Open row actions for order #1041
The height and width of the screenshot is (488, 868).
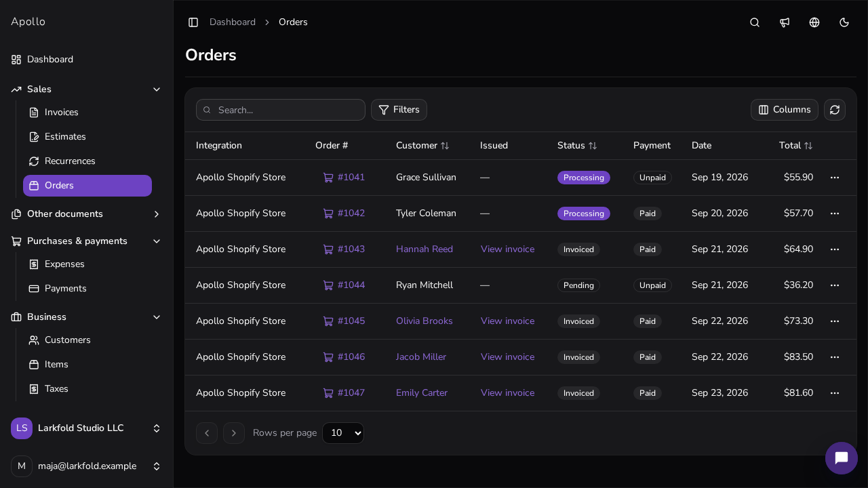(835, 178)
